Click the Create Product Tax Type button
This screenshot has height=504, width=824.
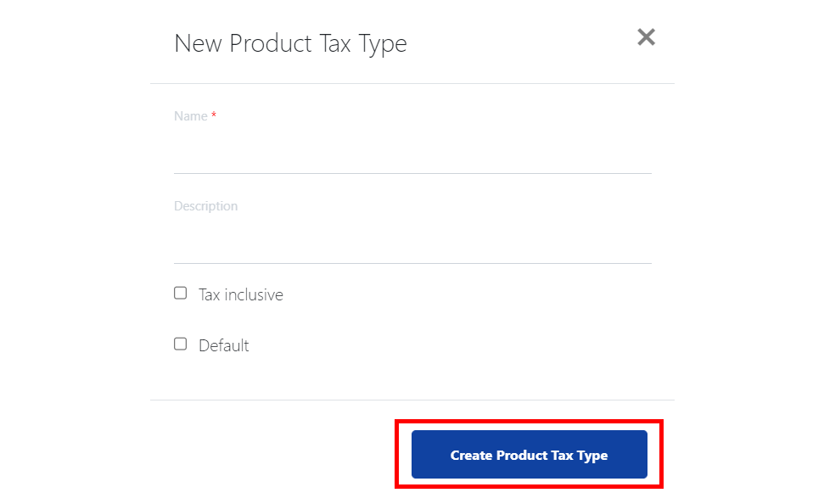point(530,455)
